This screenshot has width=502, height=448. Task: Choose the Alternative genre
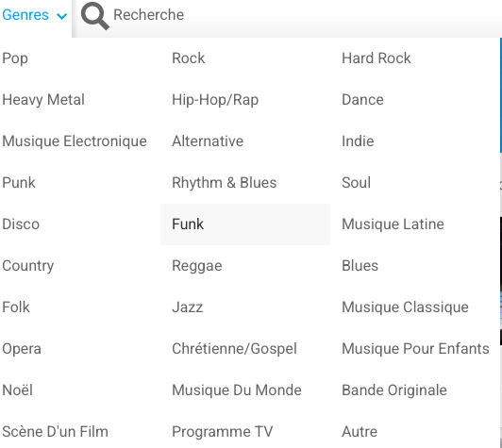click(208, 141)
